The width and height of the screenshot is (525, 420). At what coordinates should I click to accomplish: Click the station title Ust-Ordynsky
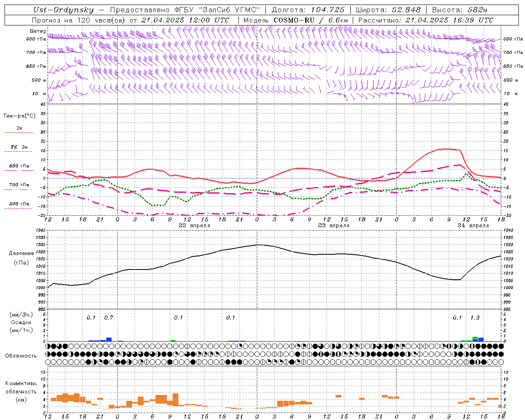pyautogui.click(x=63, y=10)
